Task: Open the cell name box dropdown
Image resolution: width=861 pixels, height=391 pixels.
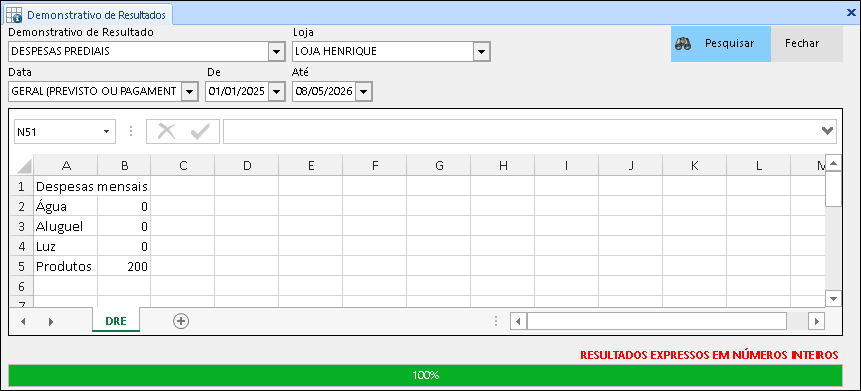Action: click(106, 132)
